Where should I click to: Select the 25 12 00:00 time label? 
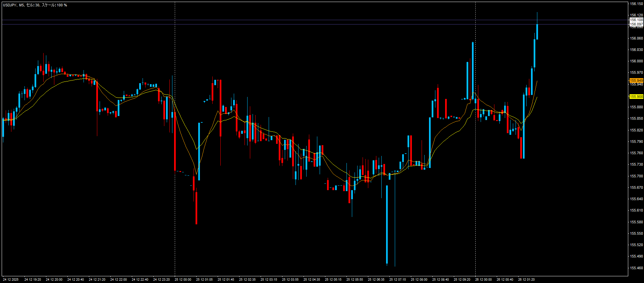(183, 280)
